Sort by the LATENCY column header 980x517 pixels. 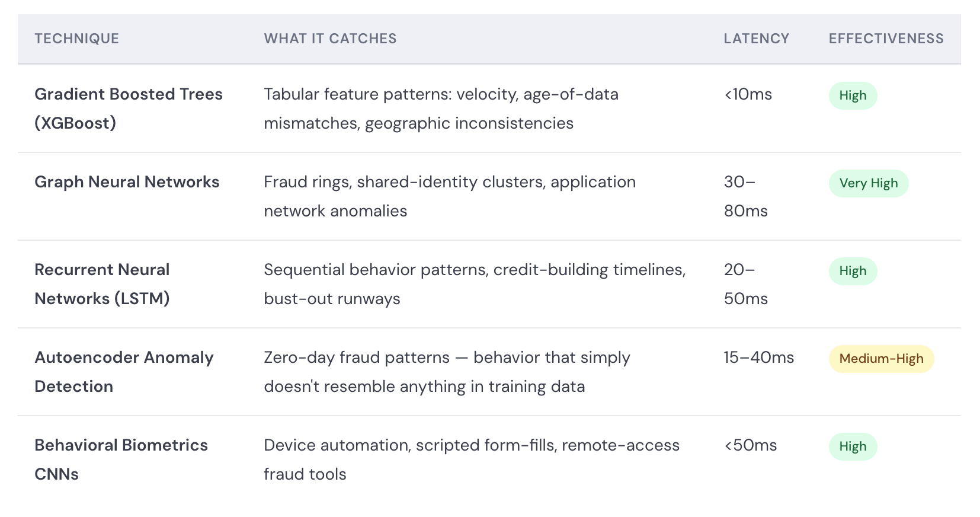coord(756,39)
